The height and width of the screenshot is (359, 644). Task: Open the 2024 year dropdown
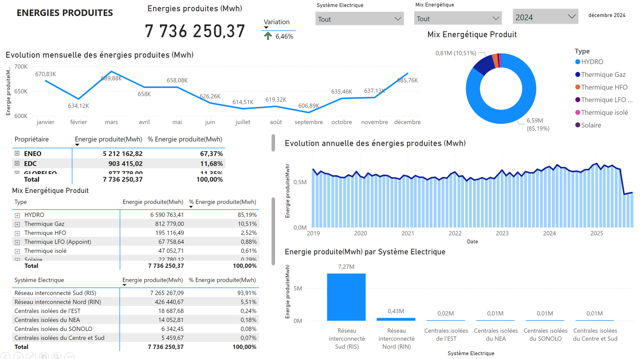tap(545, 17)
